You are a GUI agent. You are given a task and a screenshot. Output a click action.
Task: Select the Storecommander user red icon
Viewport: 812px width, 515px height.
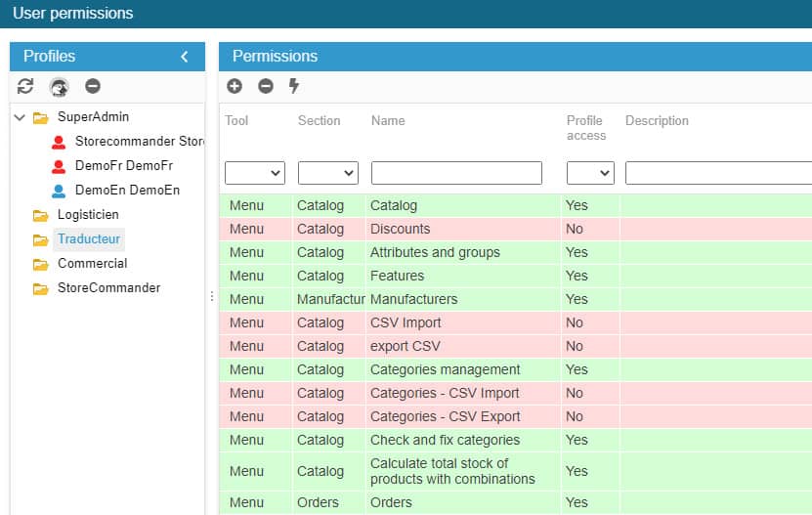[x=58, y=142]
